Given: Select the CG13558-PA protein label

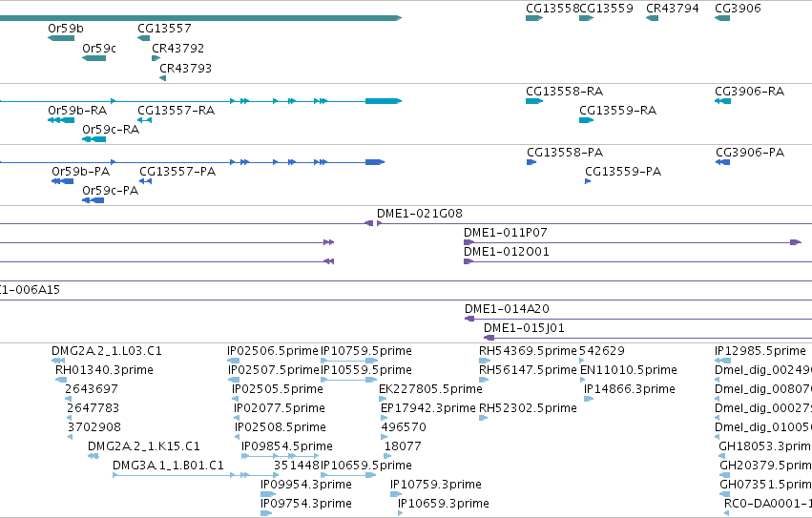Looking at the screenshot, I should (x=565, y=153).
